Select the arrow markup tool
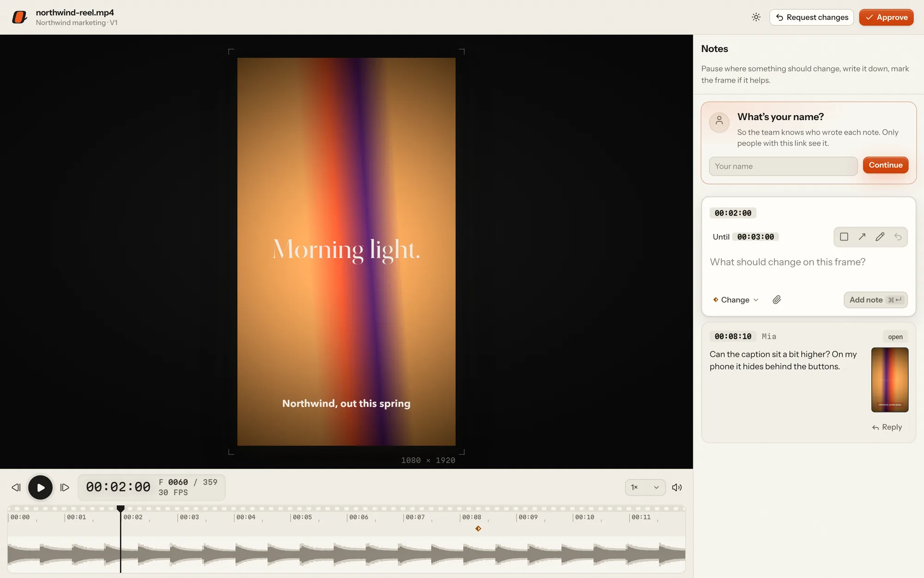This screenshot has width=924, height=578. (x=862, y=237)
